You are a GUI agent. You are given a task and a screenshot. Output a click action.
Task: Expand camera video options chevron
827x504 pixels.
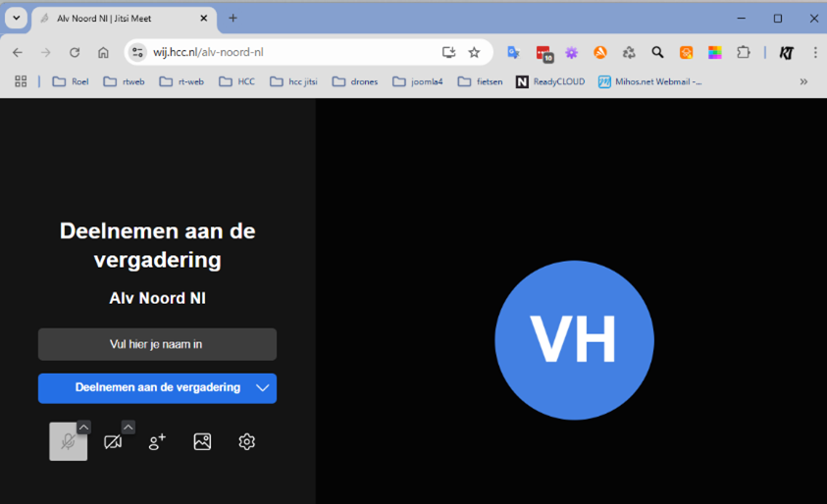(x=128, y=428)
